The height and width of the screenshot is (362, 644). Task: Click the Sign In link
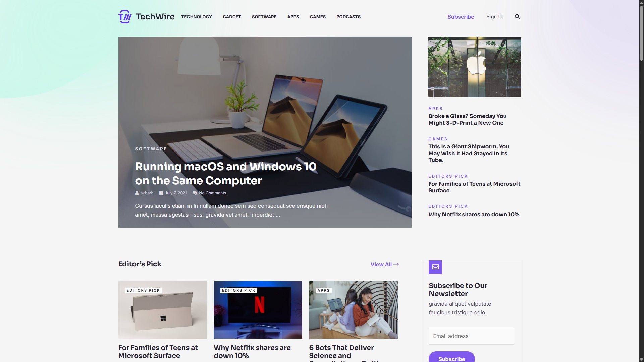[494, 17]
